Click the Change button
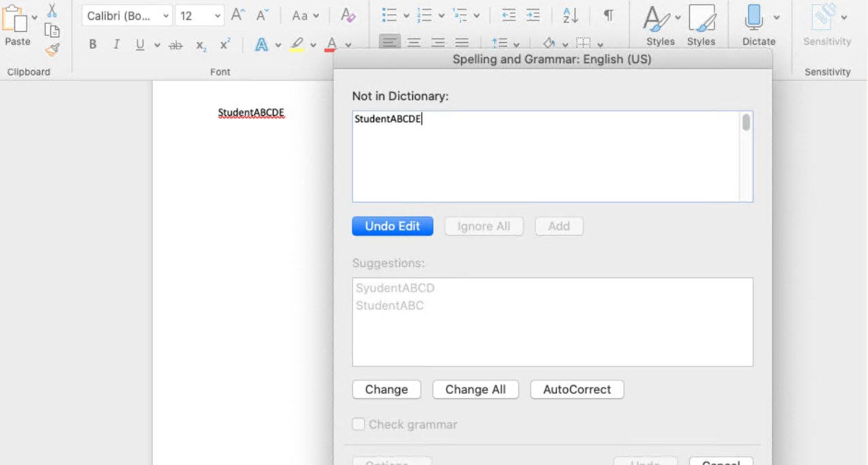Viewport: 868px width, 465px height. tap(386, 390)
